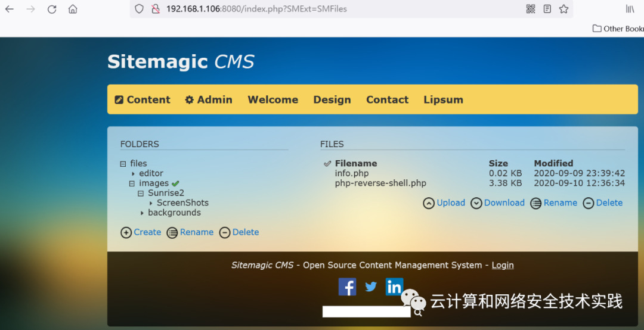Select the images folder

pyautogui.click(x=154, y=183)
